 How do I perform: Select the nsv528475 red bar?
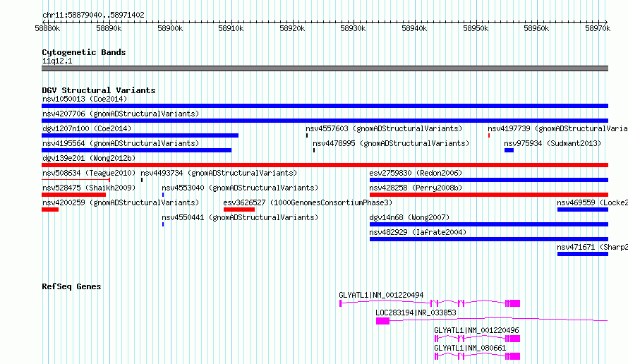coord(73,195)
